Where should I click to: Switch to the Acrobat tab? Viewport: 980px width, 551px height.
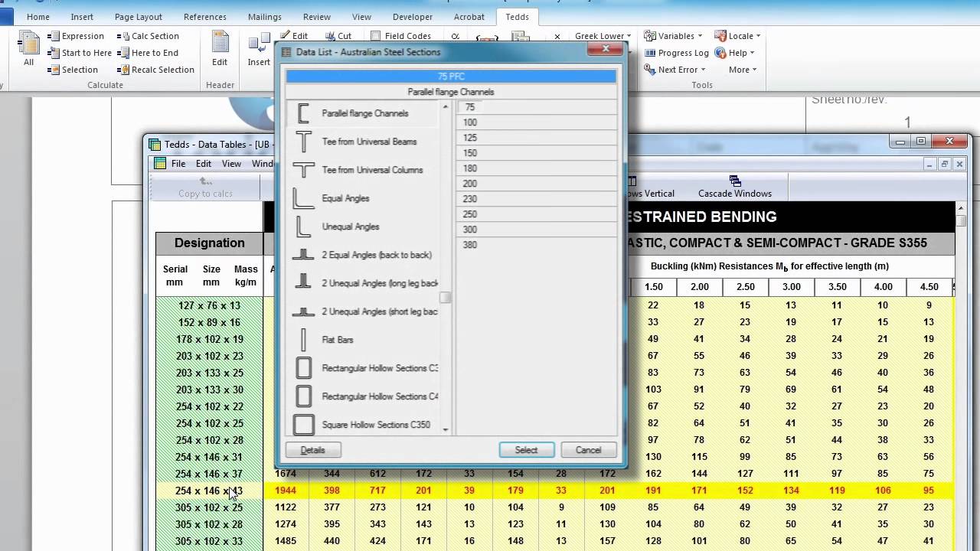point(469,17)
